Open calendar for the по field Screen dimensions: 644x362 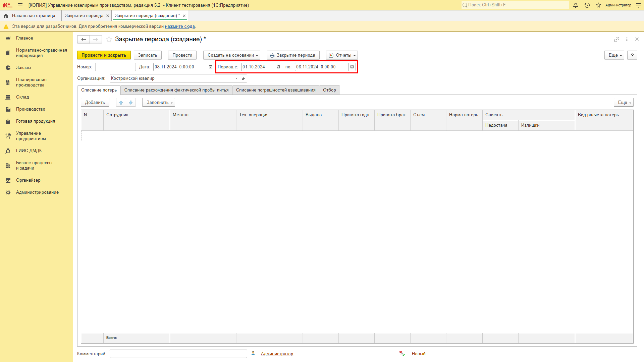point(352,67)
